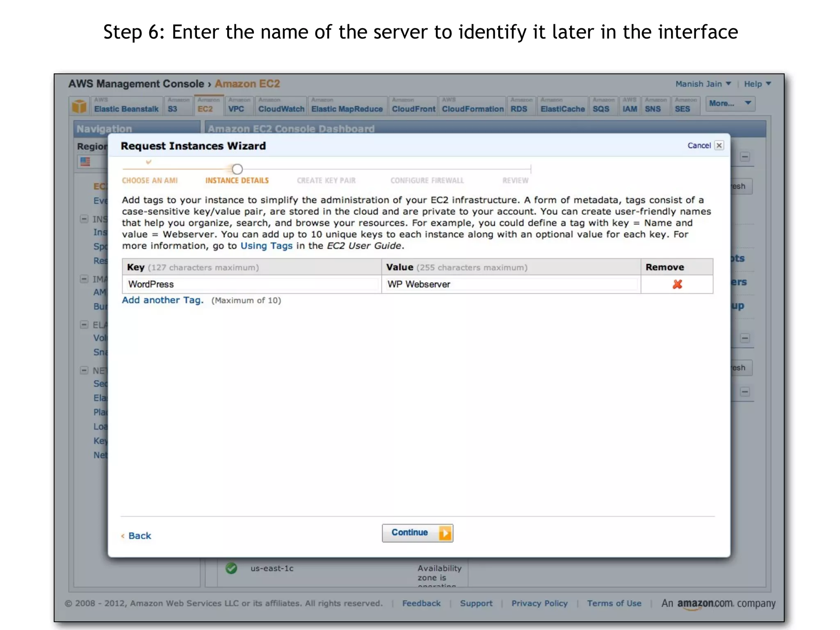Expand the More... services dropdown
840x630 pixels.
[730, 104]
